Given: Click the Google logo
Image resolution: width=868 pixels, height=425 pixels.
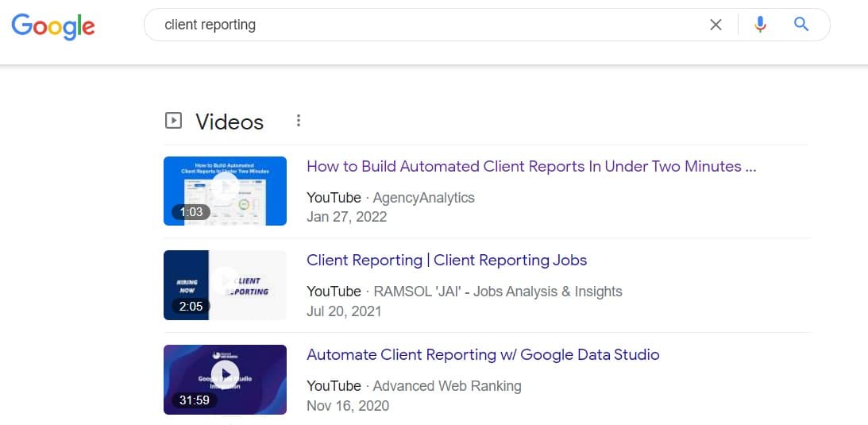Looking at the screenshot, I should point(53,26).
